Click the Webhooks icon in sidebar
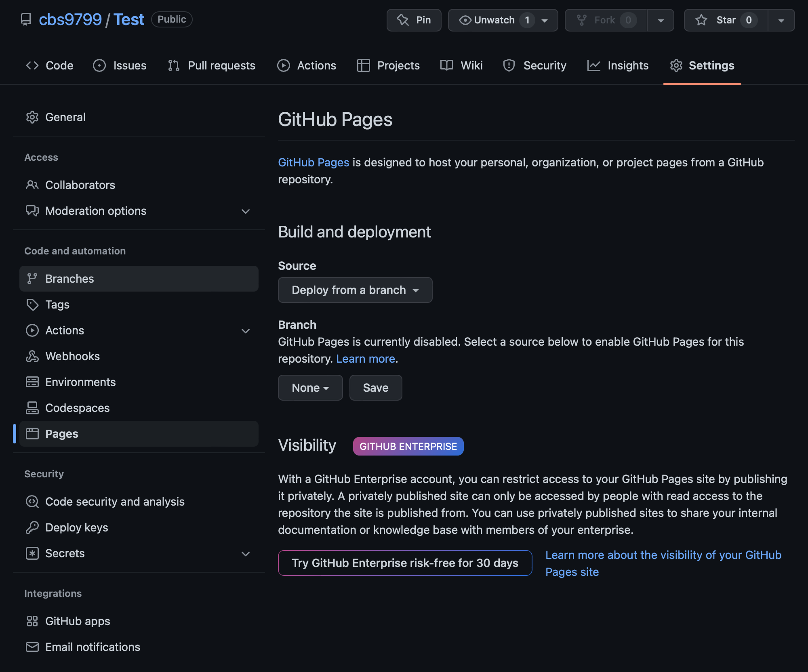This screenshot has width=808, height=672. click(x=32, y=356)
